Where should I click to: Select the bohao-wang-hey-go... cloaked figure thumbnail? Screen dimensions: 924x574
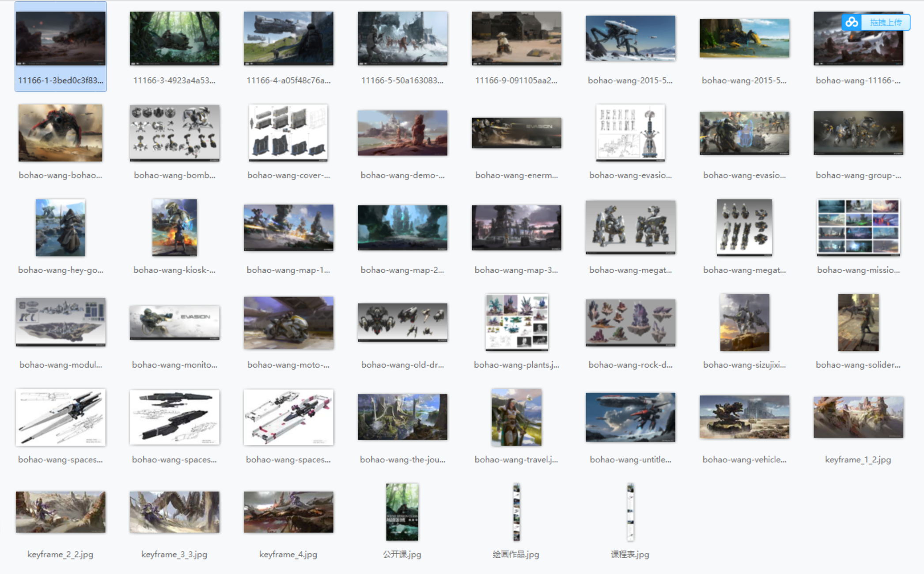(61, 228)
